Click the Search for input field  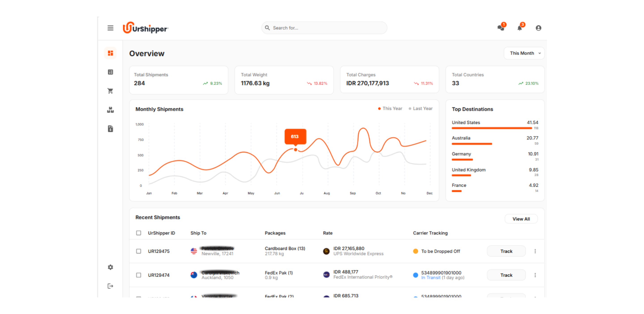pyautogui.click(x=325, y=28)
